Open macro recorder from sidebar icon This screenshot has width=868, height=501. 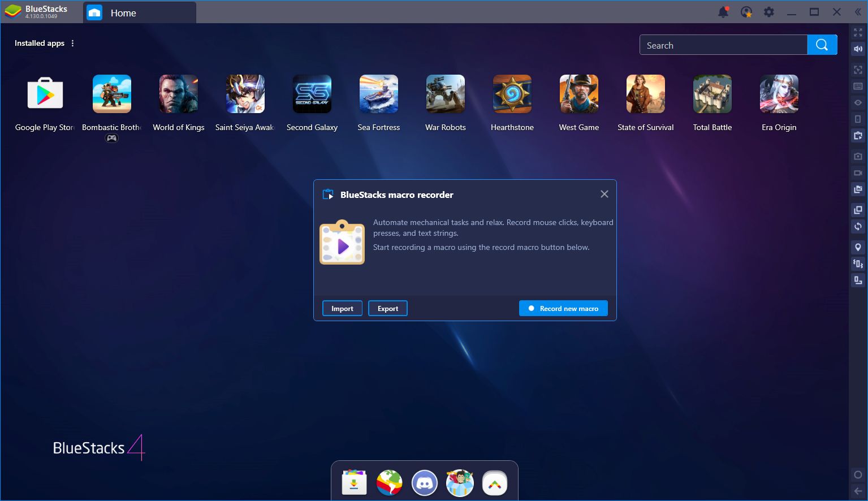(858, 136)
